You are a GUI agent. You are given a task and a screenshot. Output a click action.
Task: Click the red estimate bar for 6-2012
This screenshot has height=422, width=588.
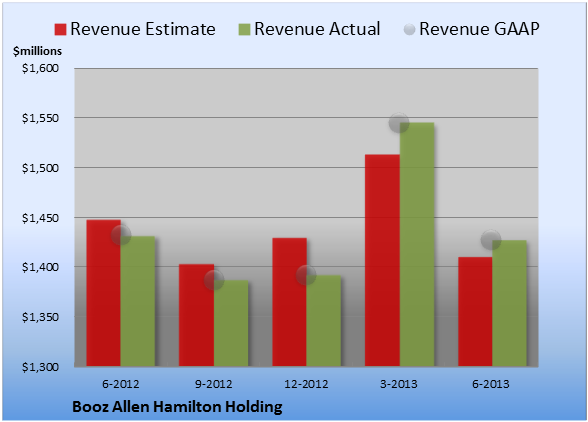[104, 293]
